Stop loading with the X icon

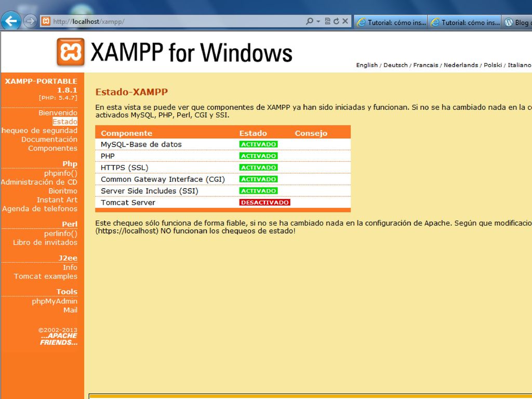point(345,21)
